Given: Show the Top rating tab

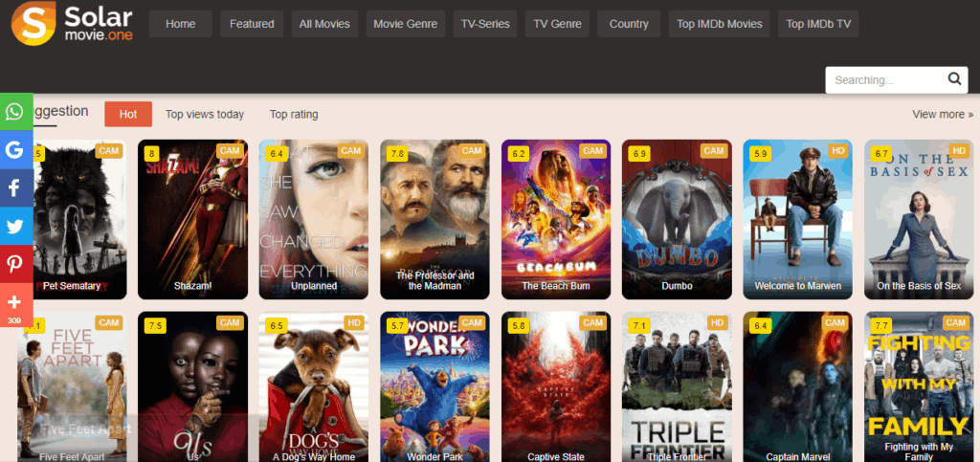Looking at the screenshot, I should coord(294,114).
